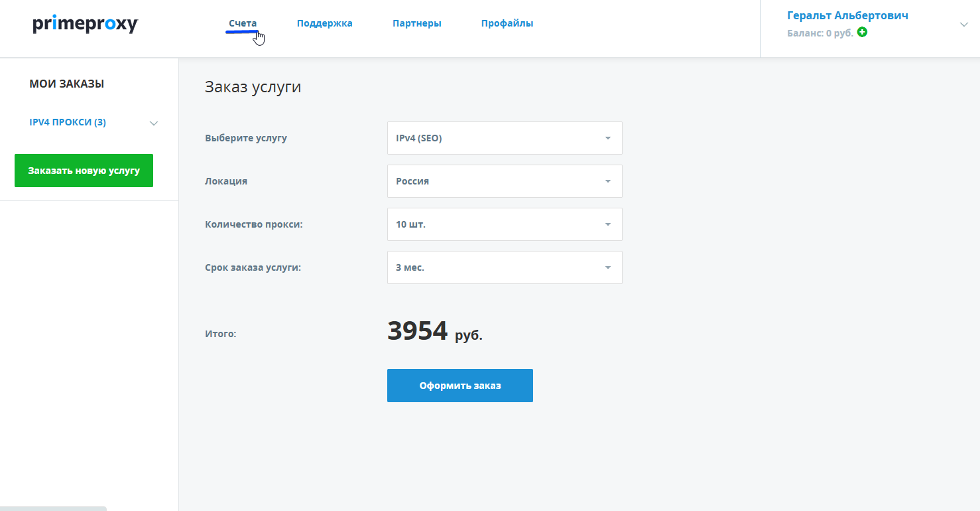Click the Баланс: 0 руб. text
The image size is (980, 511).
pyautogui.click(x=820, y=33)
